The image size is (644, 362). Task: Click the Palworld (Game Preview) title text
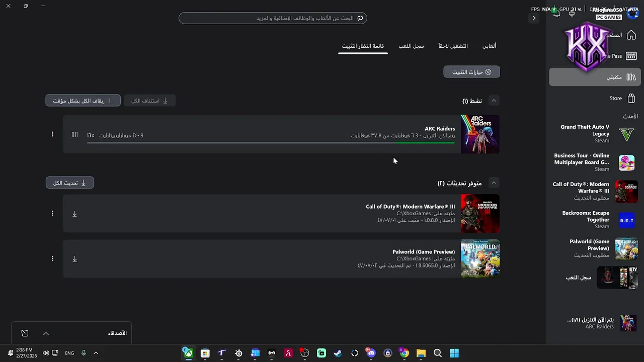pyautogui.click(x=424, y=252)
